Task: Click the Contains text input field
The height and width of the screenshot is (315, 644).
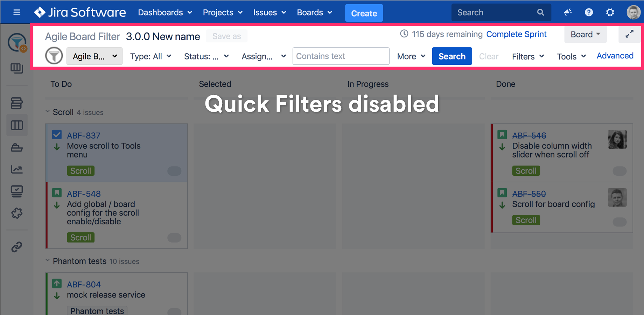Action: tap(341, 56)
